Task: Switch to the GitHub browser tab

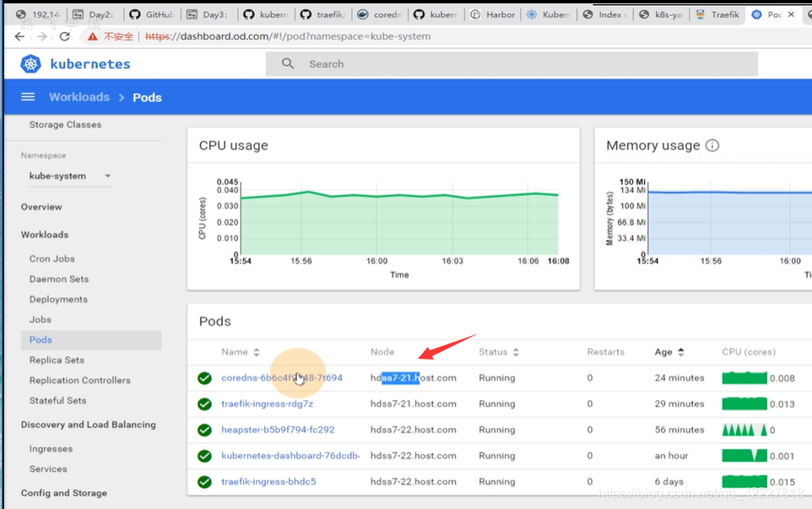Action: 151,14
